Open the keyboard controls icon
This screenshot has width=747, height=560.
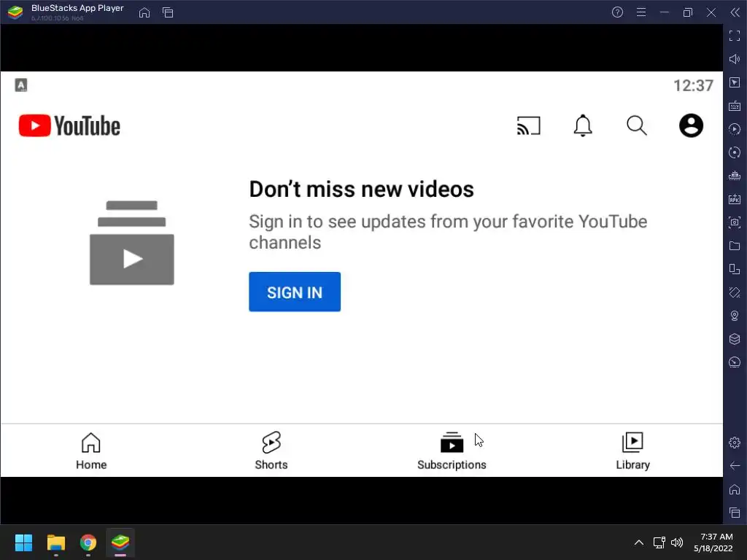click(x=735, y=106)
